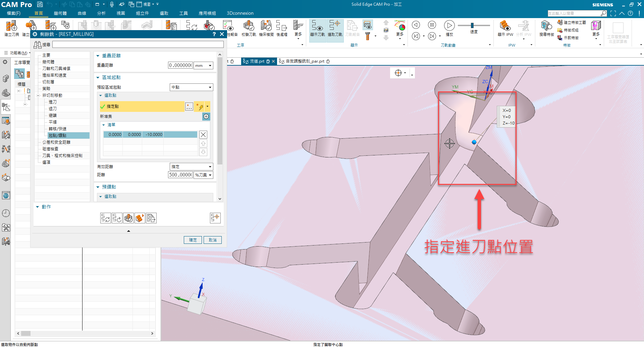Click the dialog 搜尋 search field
This screenshot has width=644, height=348.
pos(138,45)
